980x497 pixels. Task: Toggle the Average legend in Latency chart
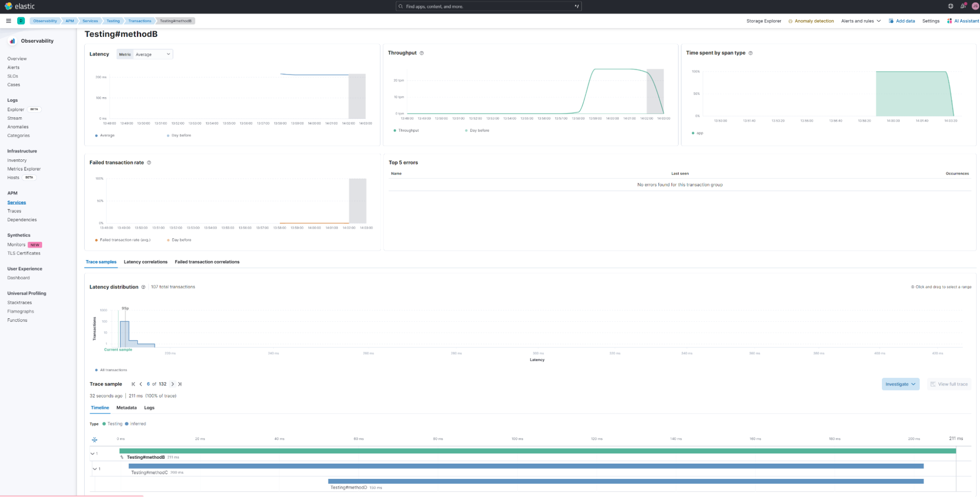pyautogui.click(x=107, y=135)
